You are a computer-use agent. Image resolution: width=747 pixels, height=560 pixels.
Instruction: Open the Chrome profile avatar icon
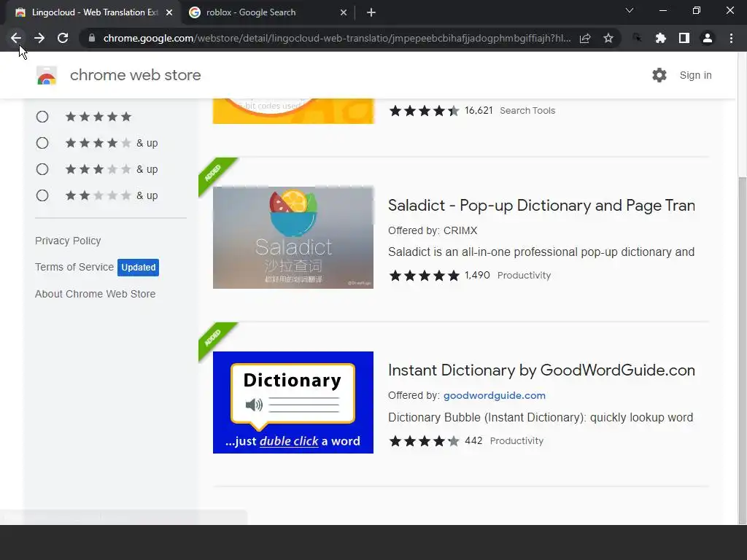pyautogui.click(x=708, y=38)
